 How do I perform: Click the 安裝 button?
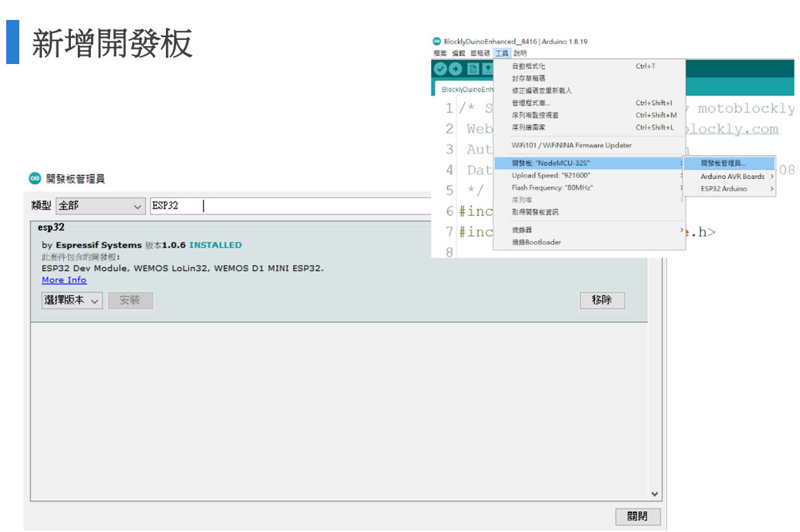click(130, 301)
